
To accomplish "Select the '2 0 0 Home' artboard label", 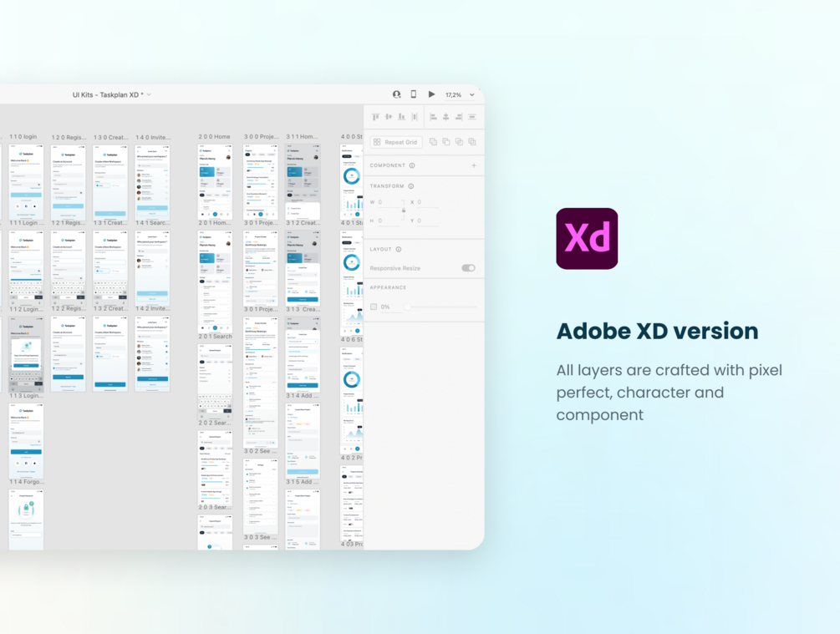I will [x=214, y=136].
